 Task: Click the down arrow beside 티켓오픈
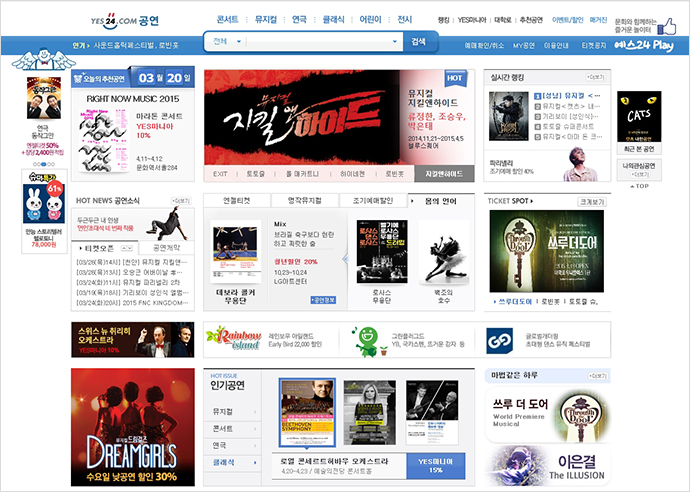(129, 248)
